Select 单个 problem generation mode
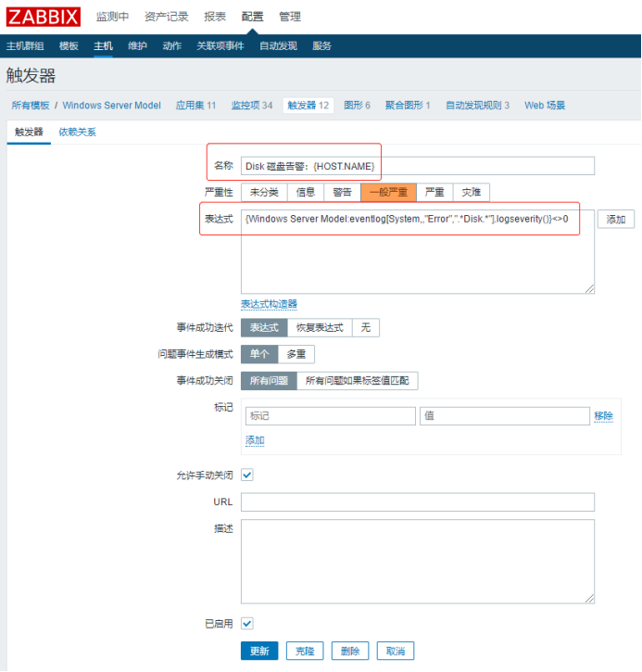The width and height of the screenshot is (642, 672). (259, 354)
